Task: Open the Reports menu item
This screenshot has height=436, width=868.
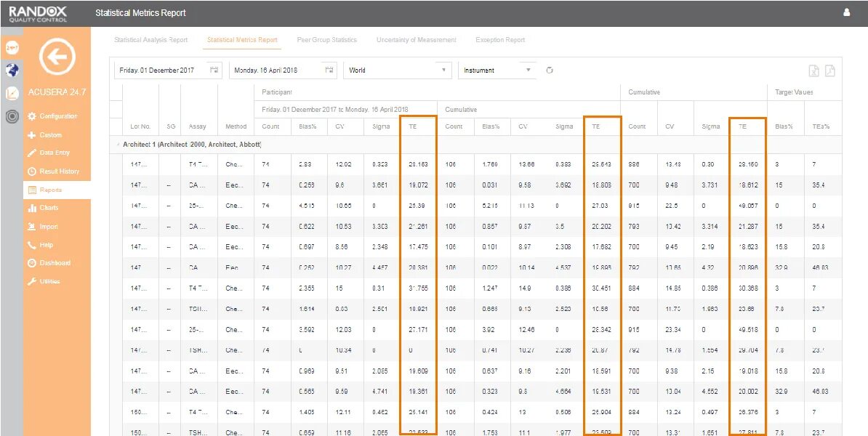Action: tap(57, 190)
